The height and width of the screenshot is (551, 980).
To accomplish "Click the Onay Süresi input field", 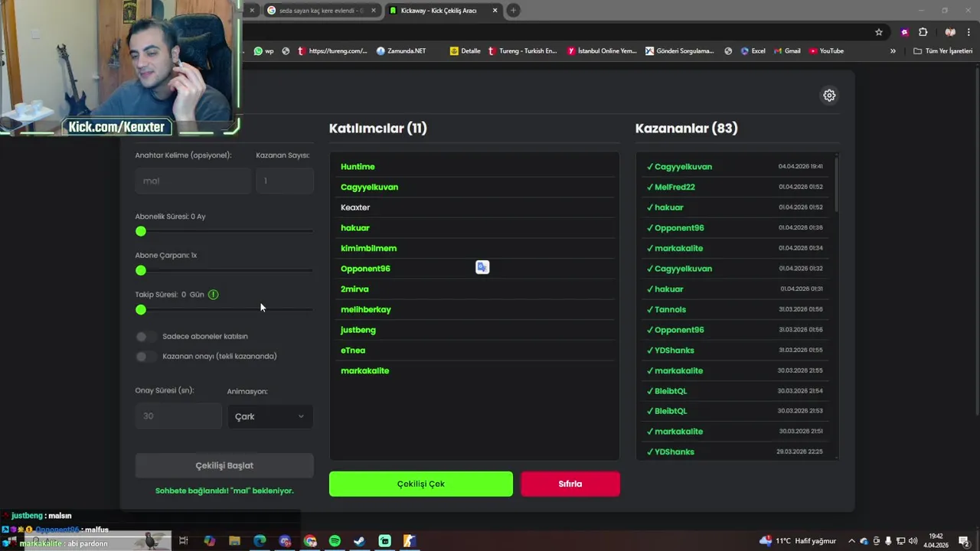I will [178, 416].
